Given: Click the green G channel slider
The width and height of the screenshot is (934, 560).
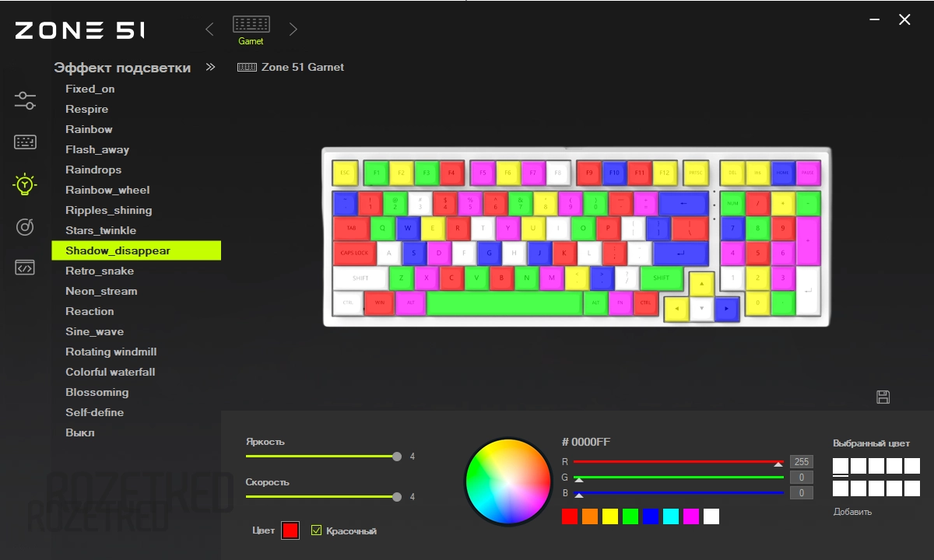Looking at the screenshot, I should coord(679,478).
